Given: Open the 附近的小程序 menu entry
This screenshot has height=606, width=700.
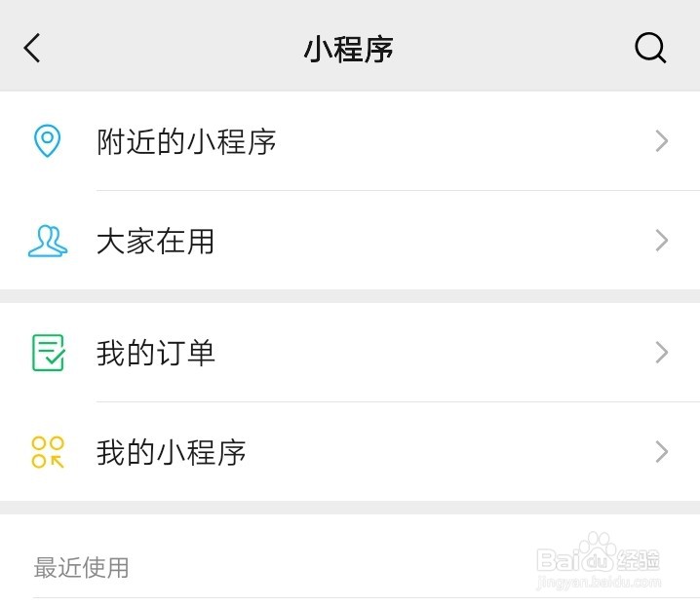Looking at the screenshot, I should coord(186,142).
